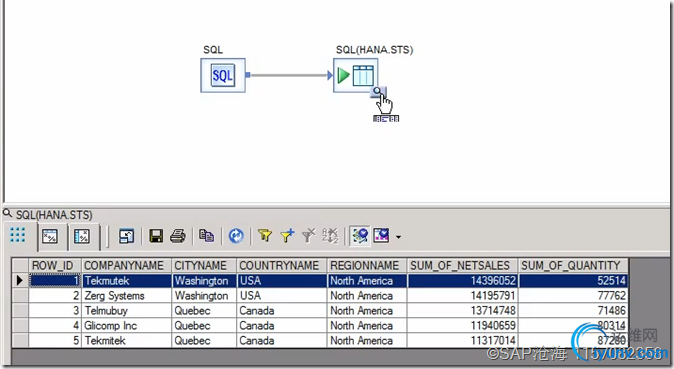Screen dimensions: 674x369
Task: Select the row indicator arrow for row 1
Action: coord(20,281)
